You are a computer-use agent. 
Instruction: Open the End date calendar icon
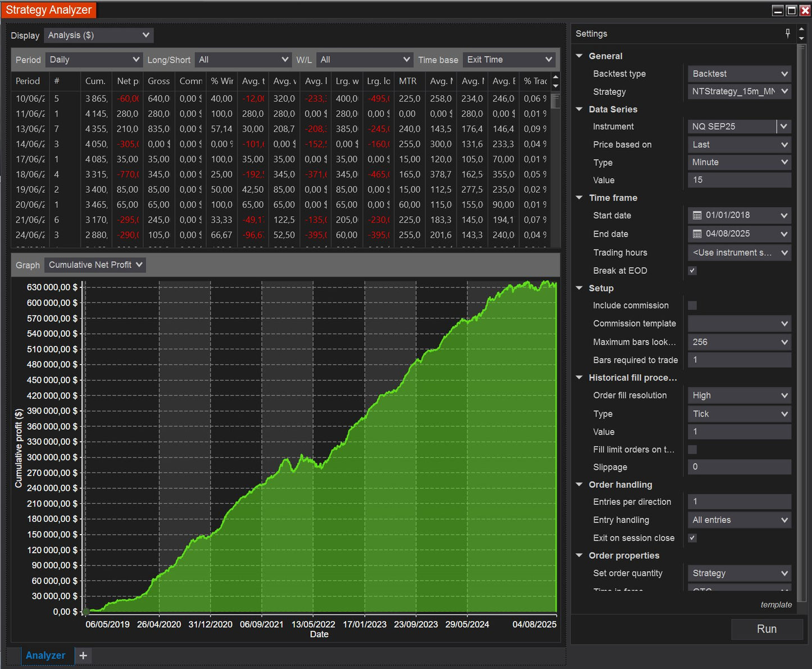(697, 234)
